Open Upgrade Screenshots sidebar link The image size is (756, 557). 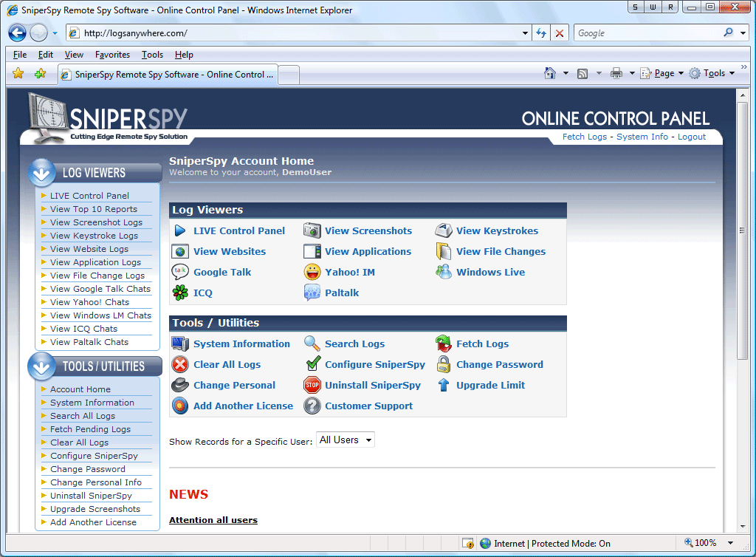click(95, 509)
